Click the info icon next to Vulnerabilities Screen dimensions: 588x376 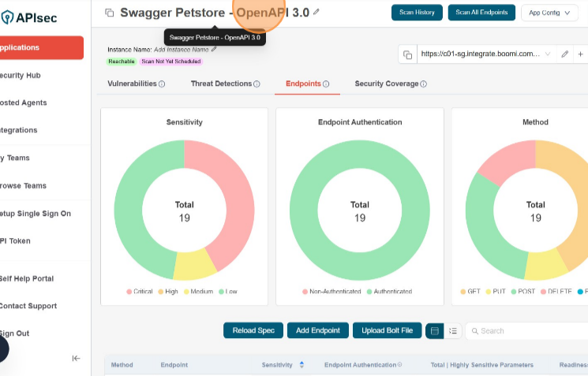click(x=162, y=84)
